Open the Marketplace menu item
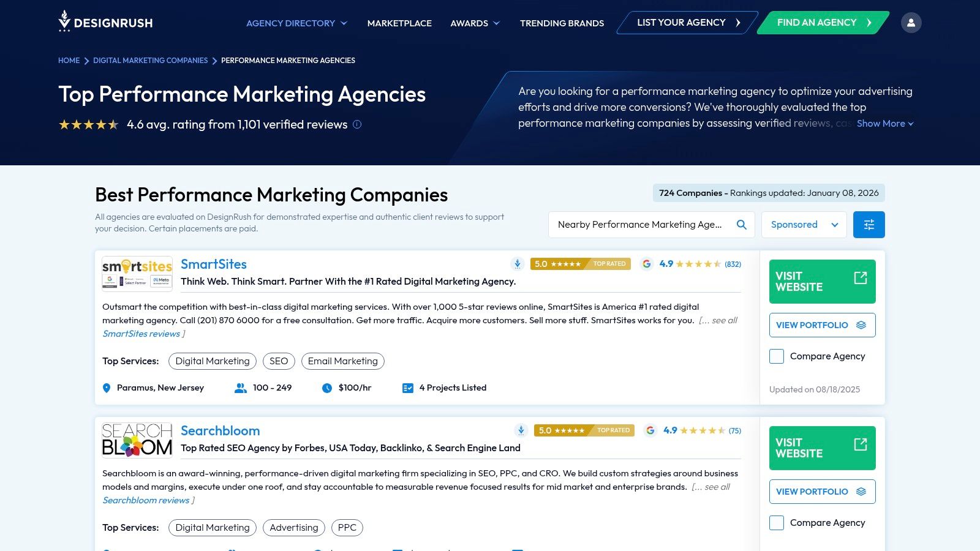Viewport: 980px width, 551px height. tap(399, 23)
